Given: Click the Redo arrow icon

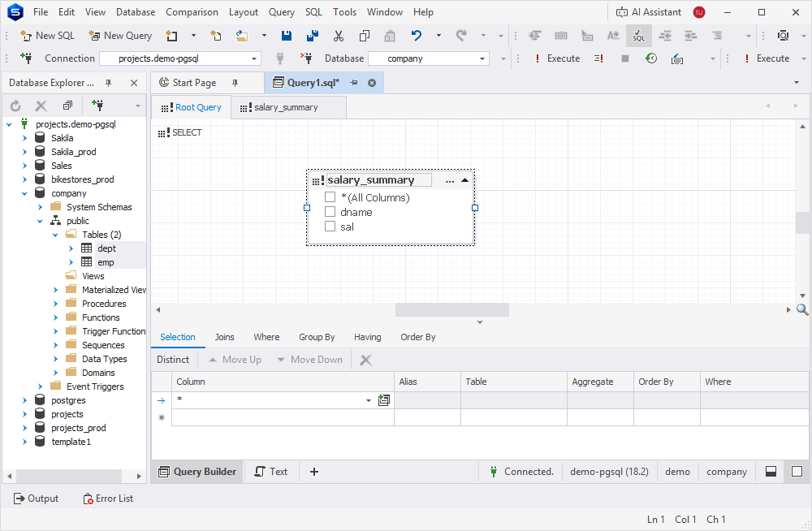Looking at the screenshot, I should pos(461,36).
